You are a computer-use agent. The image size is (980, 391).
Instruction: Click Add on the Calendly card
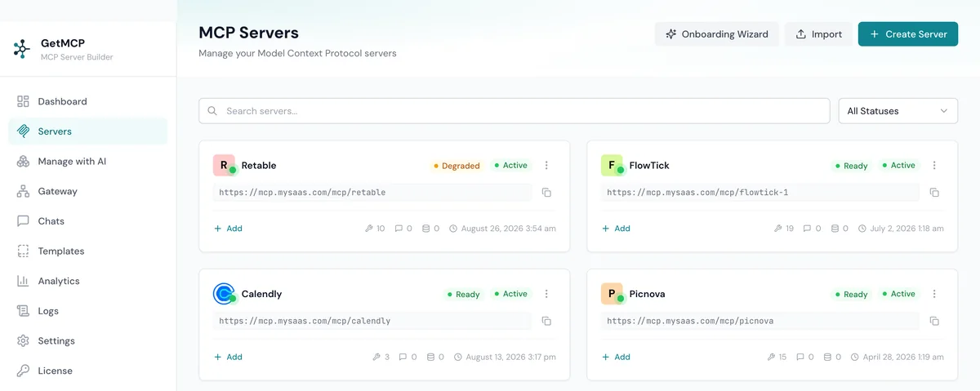pyautogui.click(x=228, y=357)
